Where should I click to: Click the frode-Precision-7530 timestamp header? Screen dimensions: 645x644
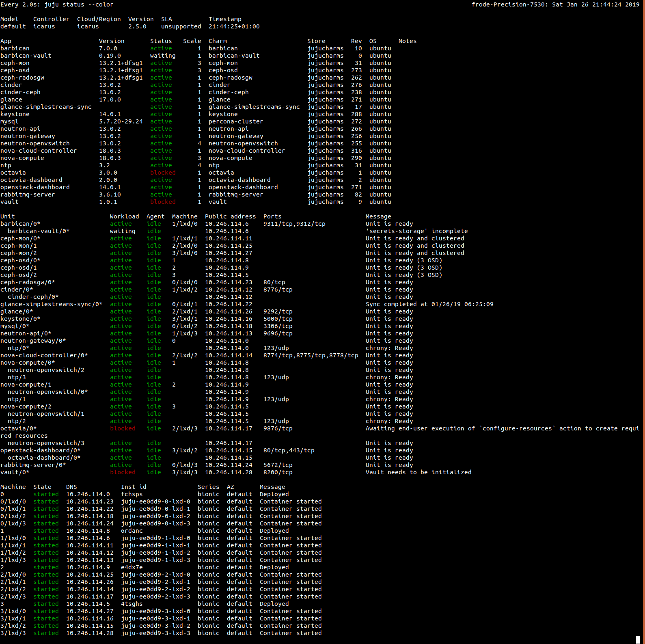tap(555, 4)
